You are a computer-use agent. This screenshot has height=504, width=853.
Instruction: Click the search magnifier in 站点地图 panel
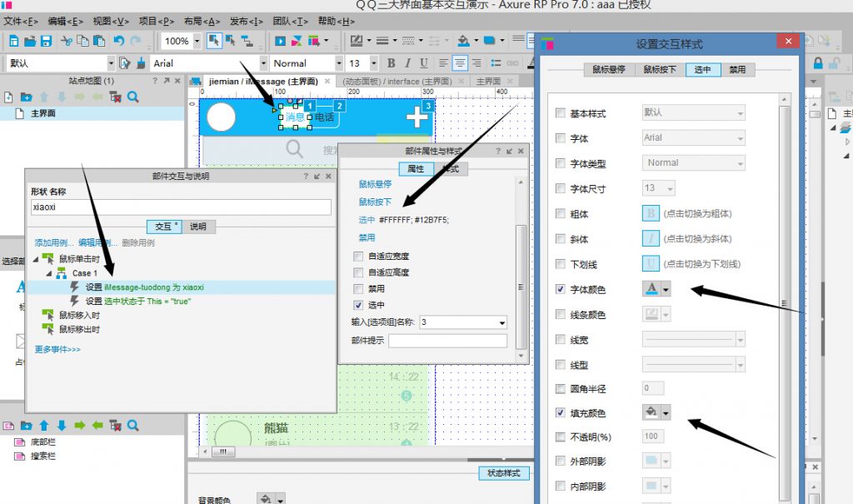[x=132, y=97]
